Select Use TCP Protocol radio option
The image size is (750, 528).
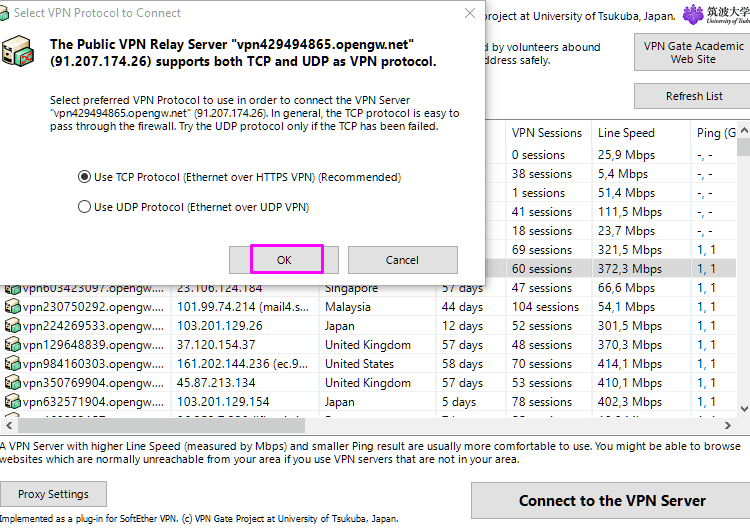point(84,177)
